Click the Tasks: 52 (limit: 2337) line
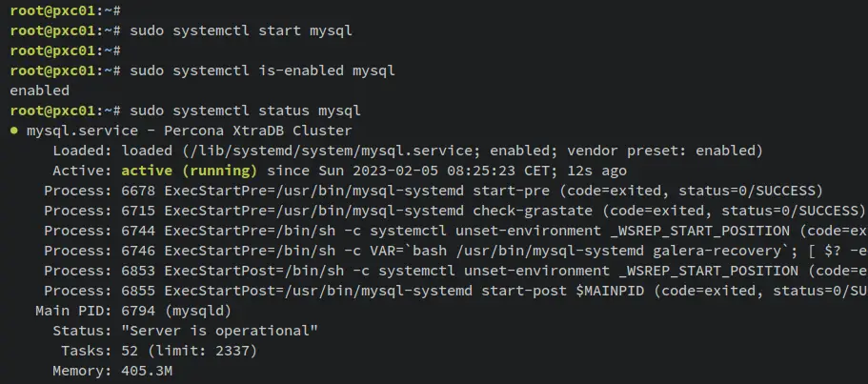This screenshot has width=868, height=384. 159,351
